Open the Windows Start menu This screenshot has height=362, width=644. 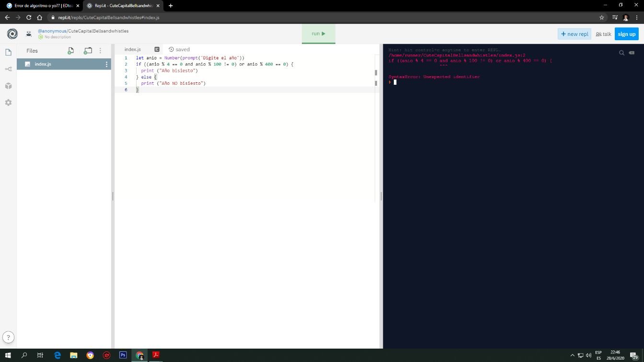[x=8, y=355]
